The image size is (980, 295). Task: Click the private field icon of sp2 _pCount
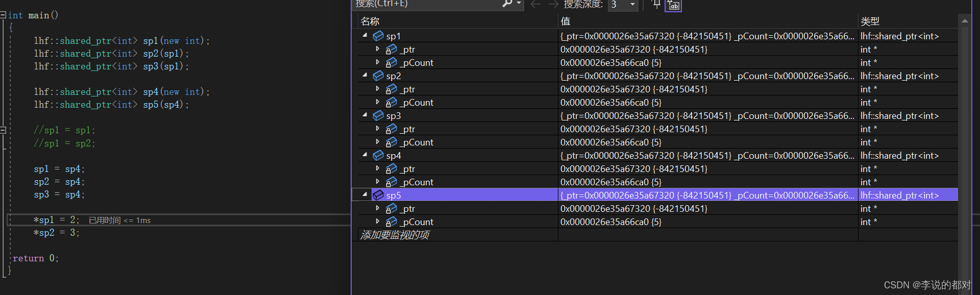point(391,102)
